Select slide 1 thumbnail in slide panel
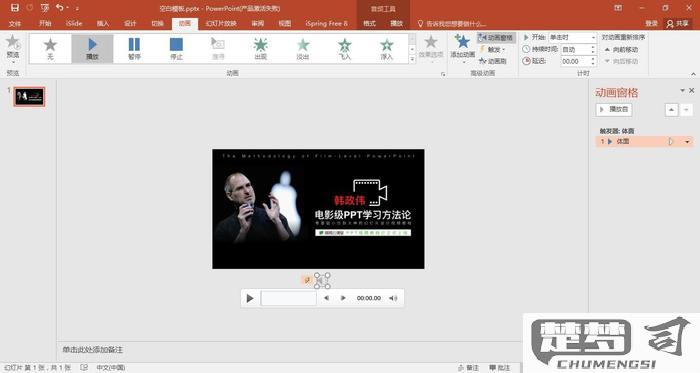Image resolution: width=700 pixels, height=373 pixels. (x=29, y=96)
